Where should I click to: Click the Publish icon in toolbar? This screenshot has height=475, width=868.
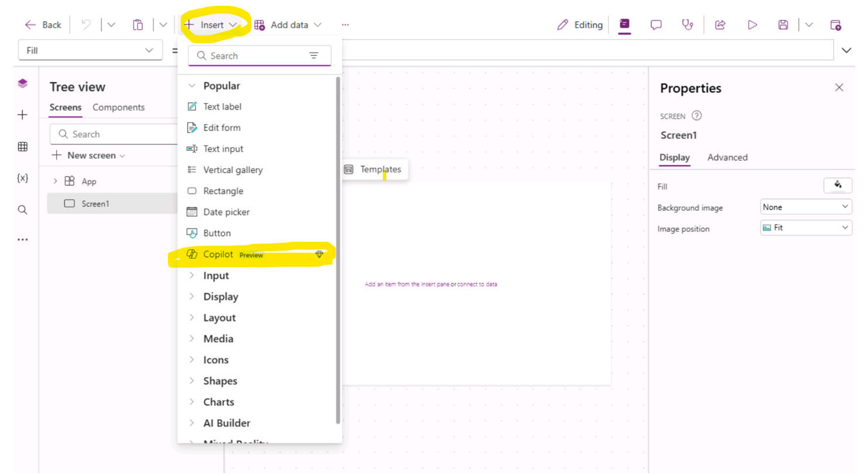point(836,25)
